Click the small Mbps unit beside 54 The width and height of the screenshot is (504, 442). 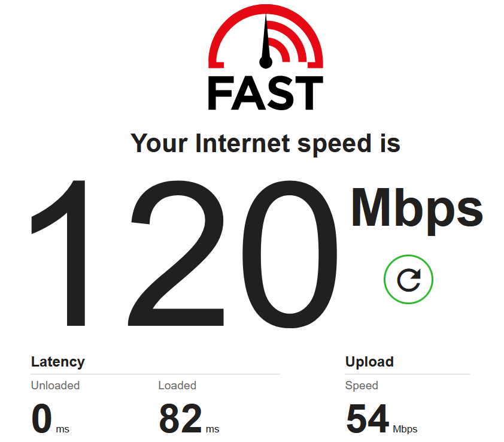(405, 429)
